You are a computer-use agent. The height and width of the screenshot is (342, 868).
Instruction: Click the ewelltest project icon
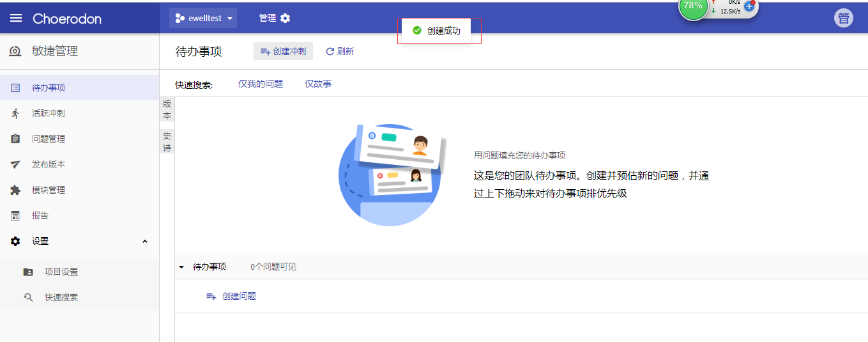pos(180,19)
